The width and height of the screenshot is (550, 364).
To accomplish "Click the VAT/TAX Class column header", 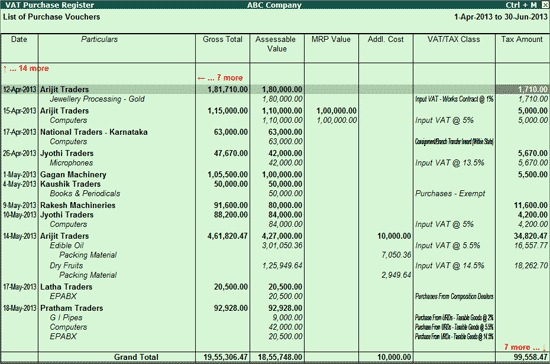I will point(454,39).
